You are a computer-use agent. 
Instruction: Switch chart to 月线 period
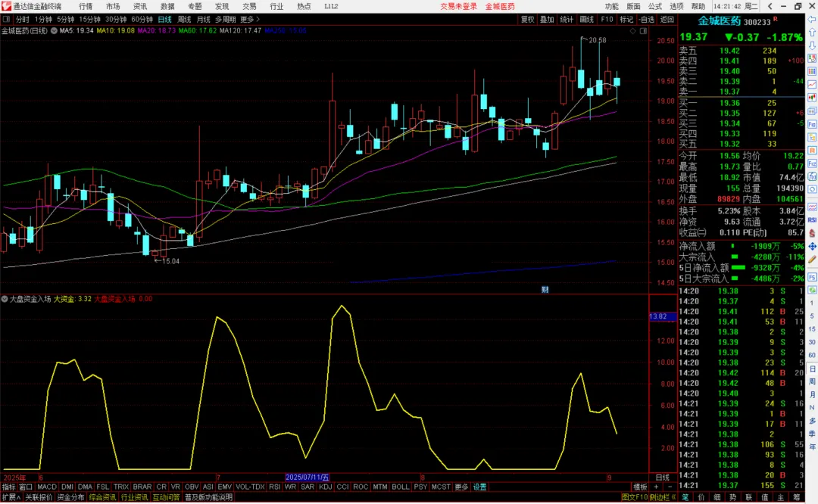click(x=204, y=19)
